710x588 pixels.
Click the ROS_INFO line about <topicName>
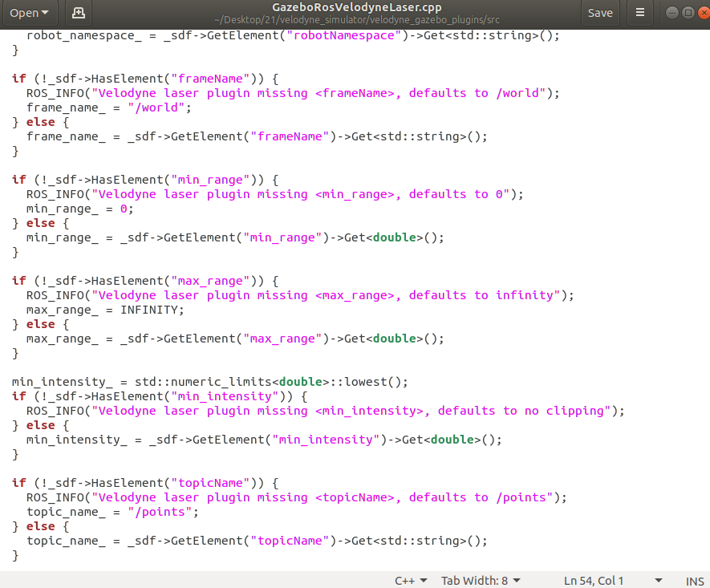296,497
